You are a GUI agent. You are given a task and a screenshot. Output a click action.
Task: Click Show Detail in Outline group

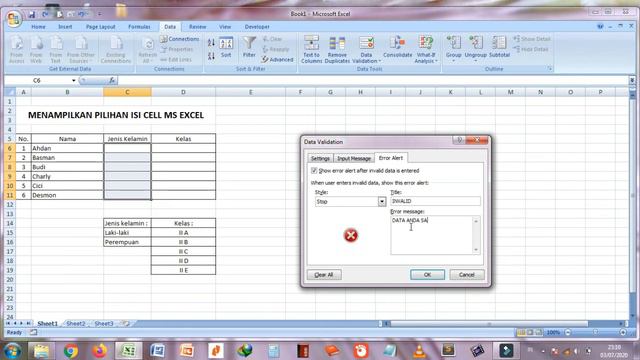[532, 39]
